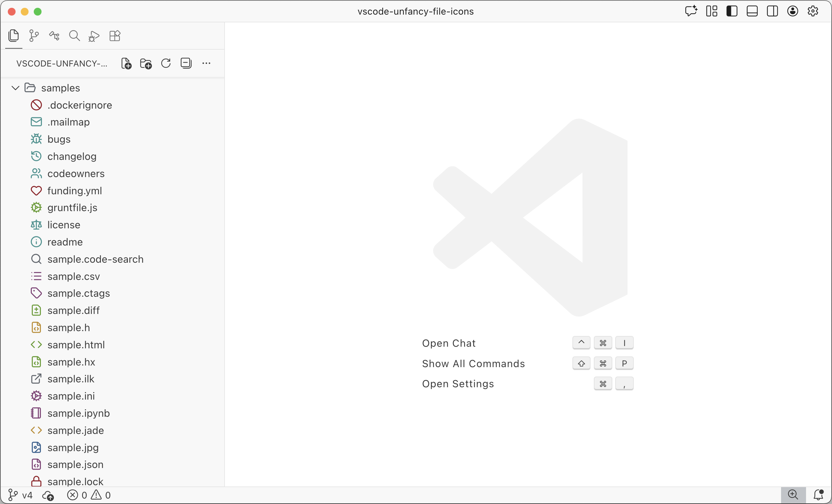Create a new file in Explorer
The width and height of the screenshot is (832, 504).
point(126,63)
